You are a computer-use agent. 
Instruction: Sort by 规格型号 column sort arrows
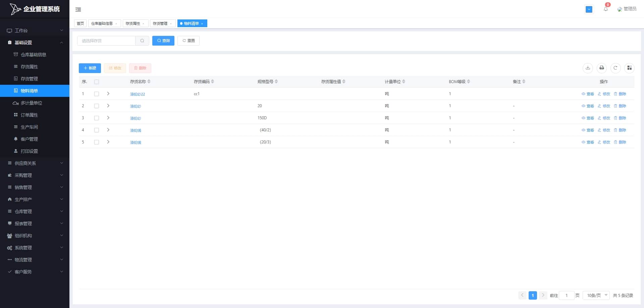point(276,82)
